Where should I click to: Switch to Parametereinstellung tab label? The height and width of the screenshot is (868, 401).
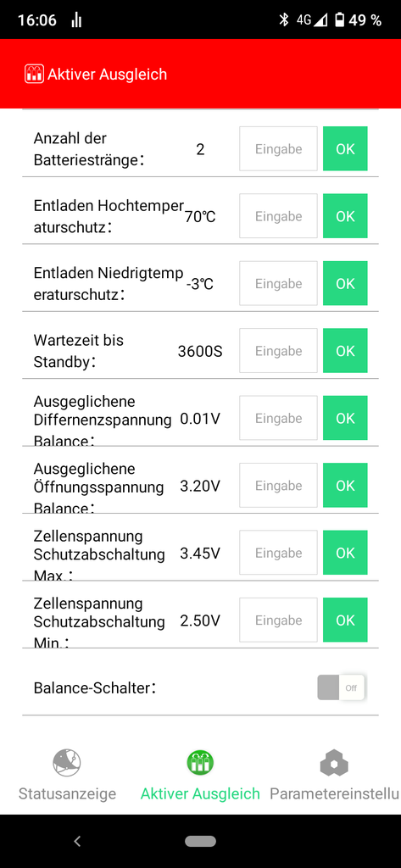tap(334, 793)
